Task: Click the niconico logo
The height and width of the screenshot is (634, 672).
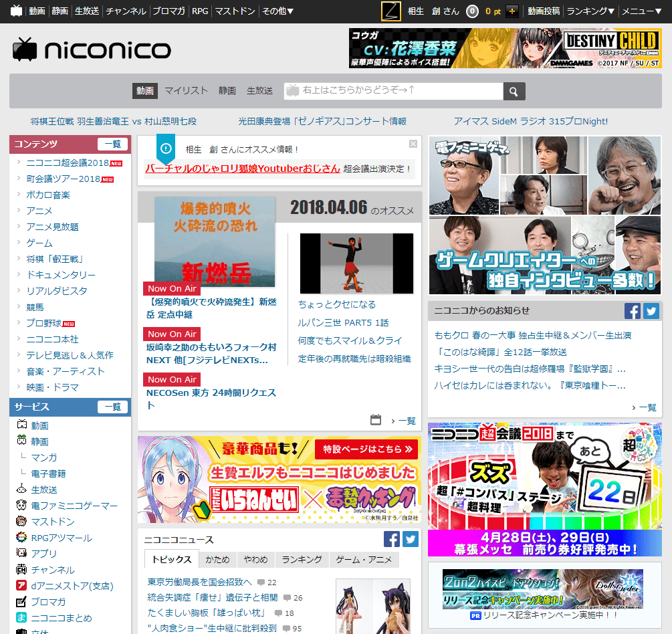Action: 92,49
